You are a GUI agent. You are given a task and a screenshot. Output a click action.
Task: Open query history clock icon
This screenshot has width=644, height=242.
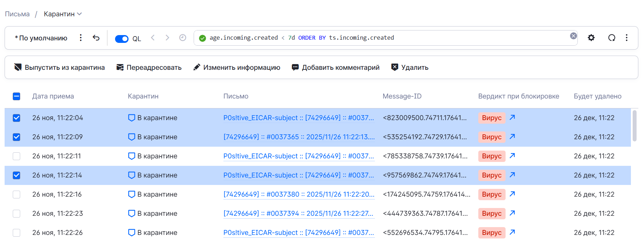pyautogui.click(x=183, y=38)
